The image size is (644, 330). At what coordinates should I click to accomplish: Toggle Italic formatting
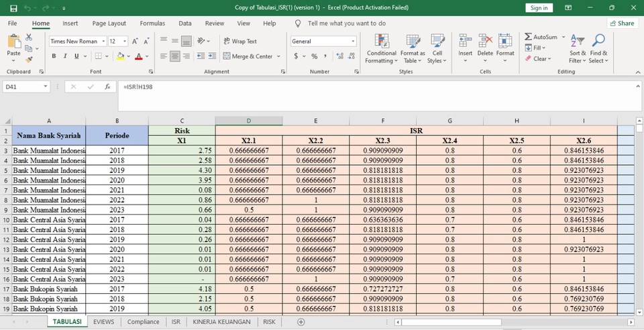click(65, 56)
